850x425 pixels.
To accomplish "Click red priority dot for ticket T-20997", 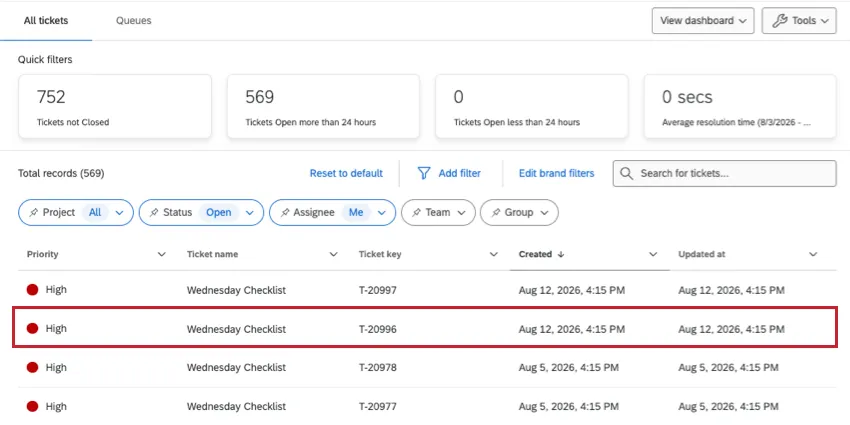I will (33, 290).
